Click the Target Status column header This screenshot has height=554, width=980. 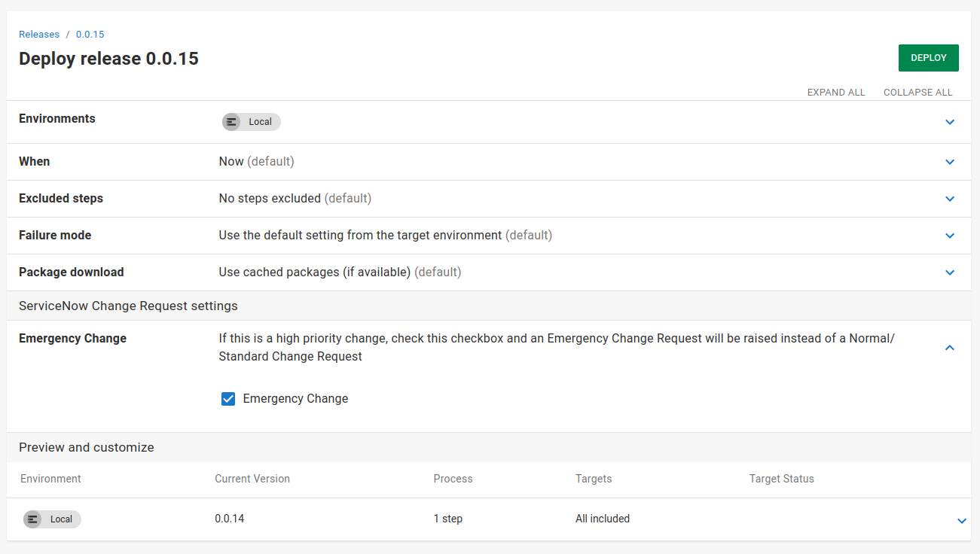click(781, 479)
